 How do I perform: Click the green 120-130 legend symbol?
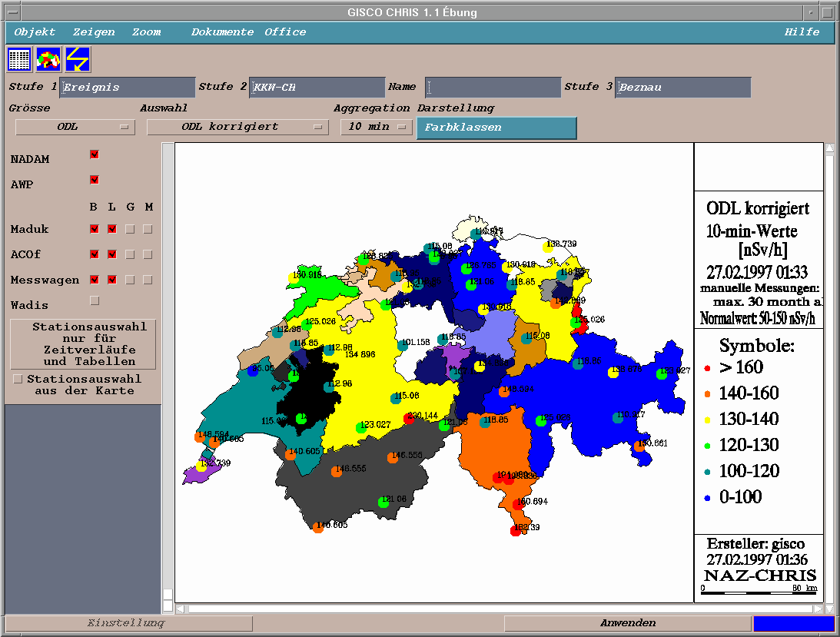[x=706, y=446]
